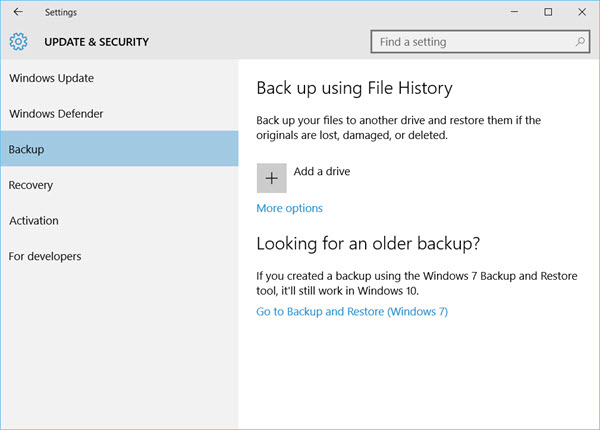
Task: Focus the Find a setting search field
Action: [470, 42]
